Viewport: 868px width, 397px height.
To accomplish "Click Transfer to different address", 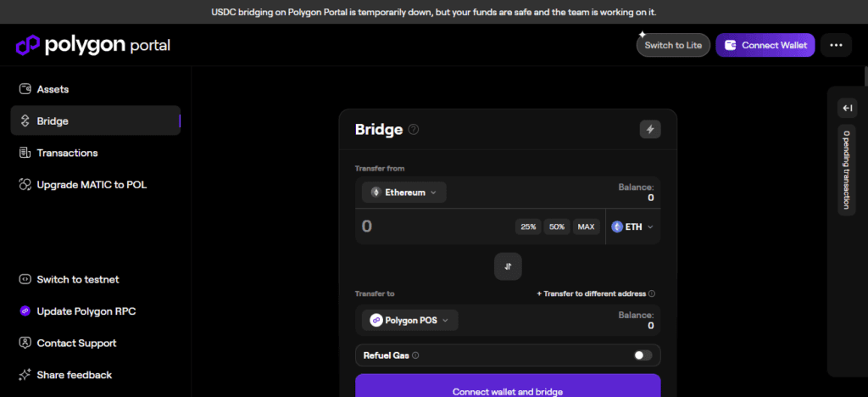I will click(x=591, y=294).
